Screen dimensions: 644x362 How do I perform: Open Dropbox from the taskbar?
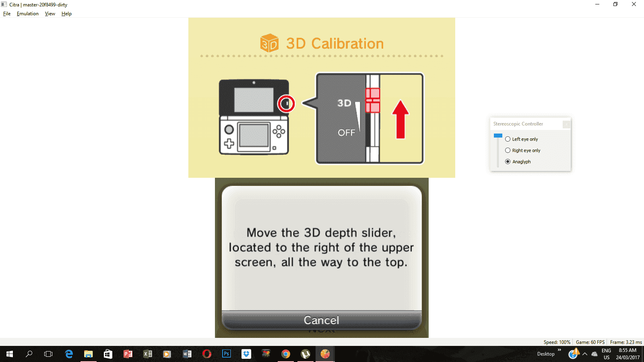(246, 354)
